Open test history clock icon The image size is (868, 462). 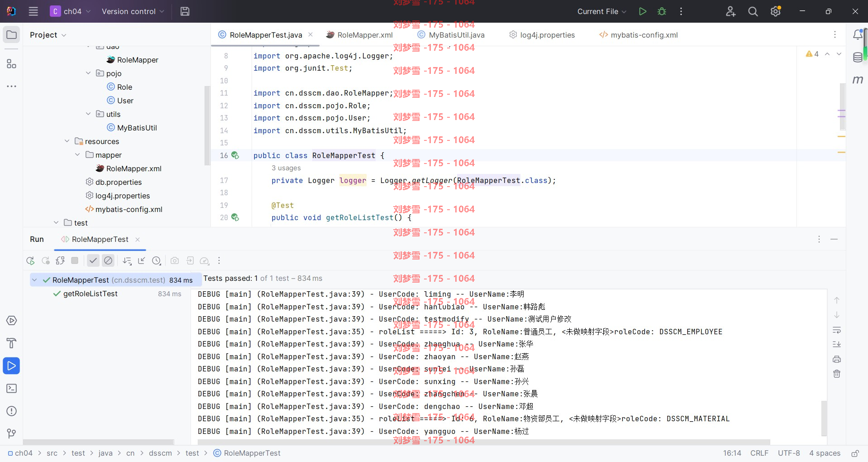pyautogui.click(x=157, y=261)
